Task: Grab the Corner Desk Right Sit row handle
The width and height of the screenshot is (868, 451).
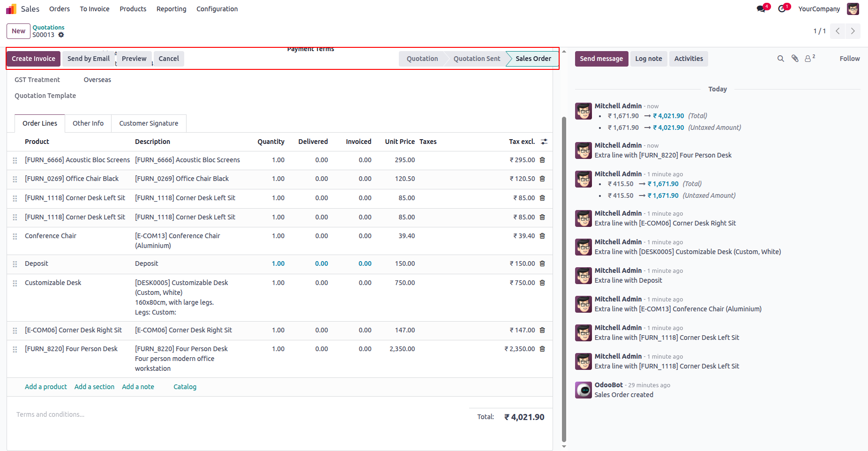Action: (15, 331)
